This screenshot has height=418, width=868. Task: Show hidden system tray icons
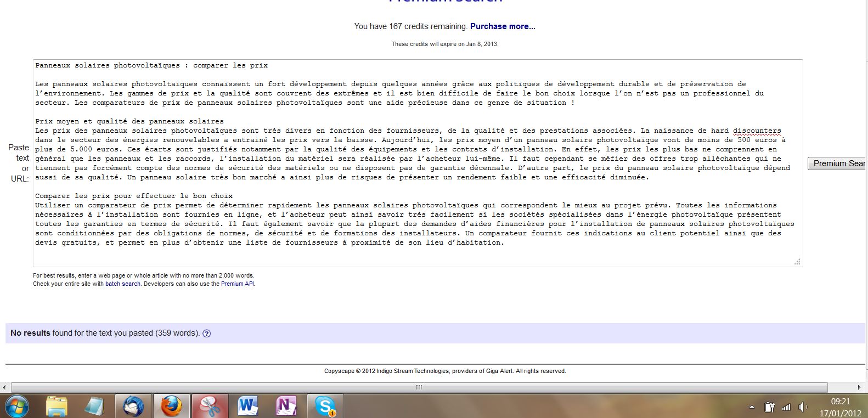coord(752,407)
